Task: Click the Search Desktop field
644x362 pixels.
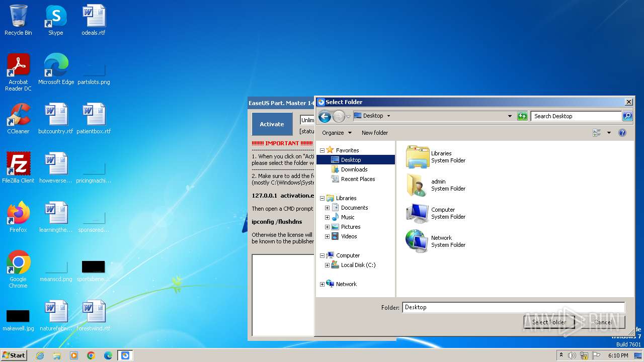Action: (x=576, y=116)
